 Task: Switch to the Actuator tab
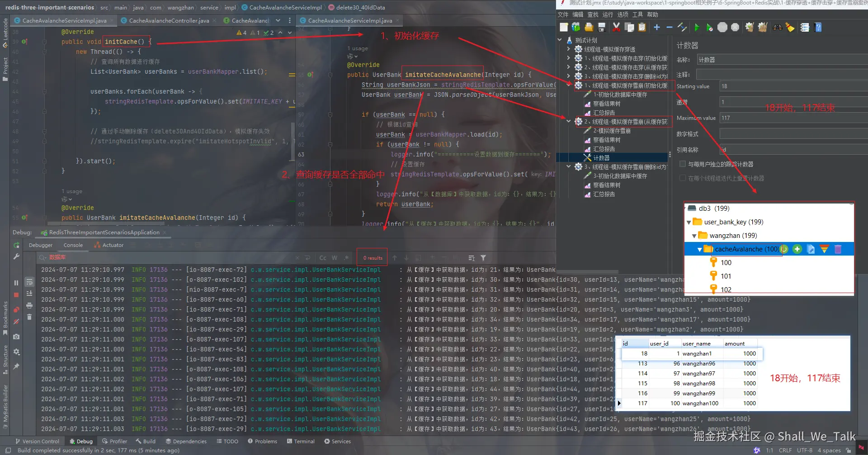click(x=109, y=245)
